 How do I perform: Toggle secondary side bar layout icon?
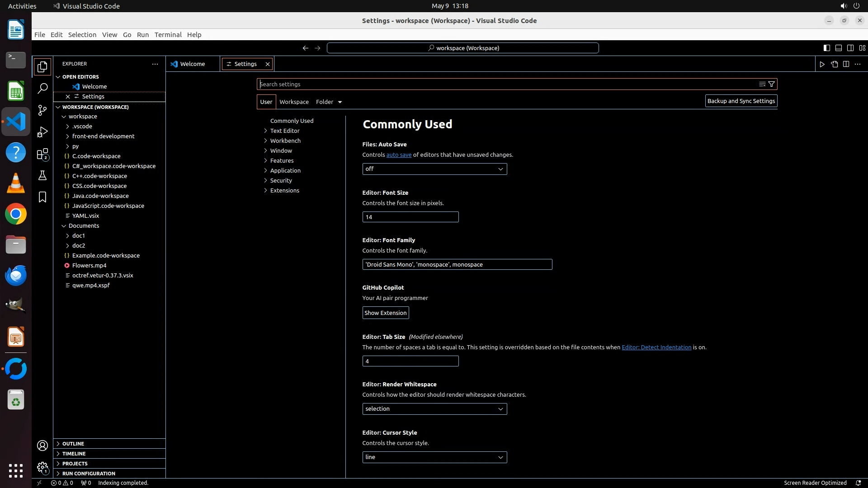850,48
